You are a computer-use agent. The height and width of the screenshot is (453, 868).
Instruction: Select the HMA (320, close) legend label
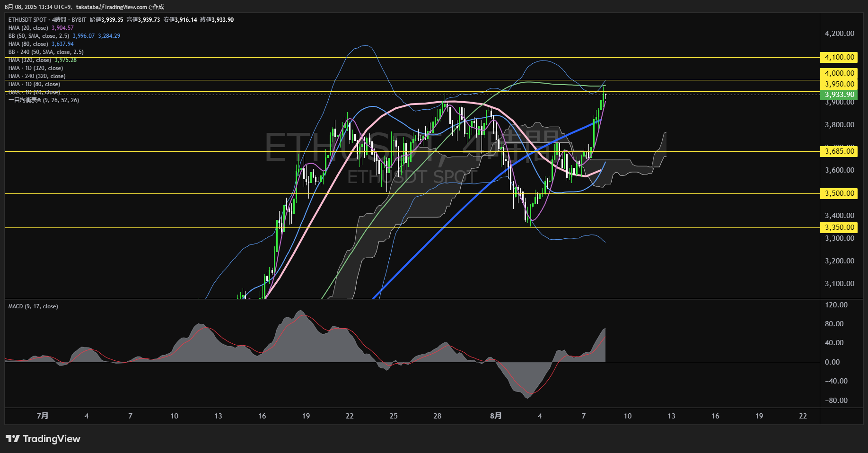[x=30, y=60]
